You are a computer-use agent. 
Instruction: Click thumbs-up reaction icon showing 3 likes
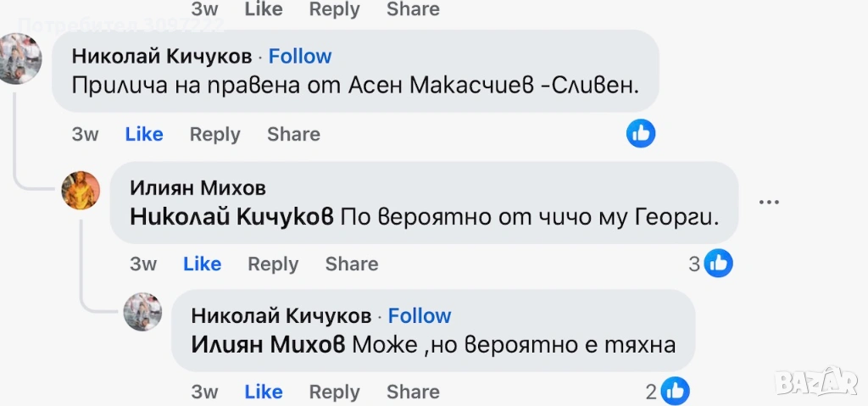point(718,264)
